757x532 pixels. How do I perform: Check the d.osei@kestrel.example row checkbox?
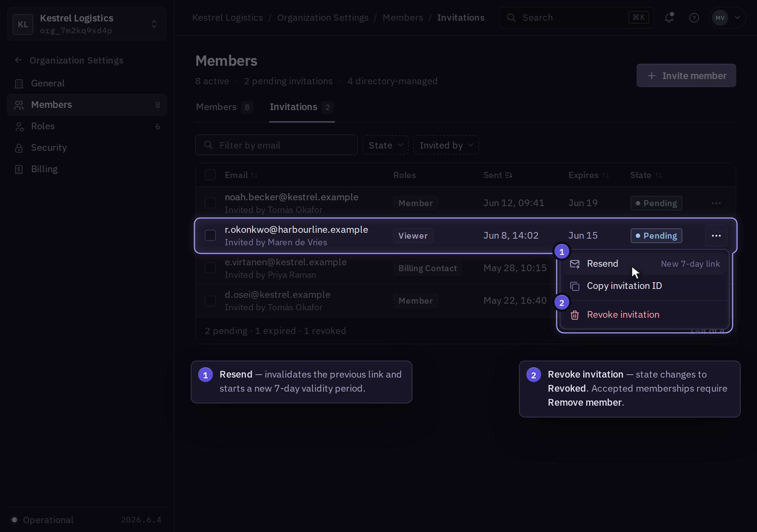click(x=210, y=301)
